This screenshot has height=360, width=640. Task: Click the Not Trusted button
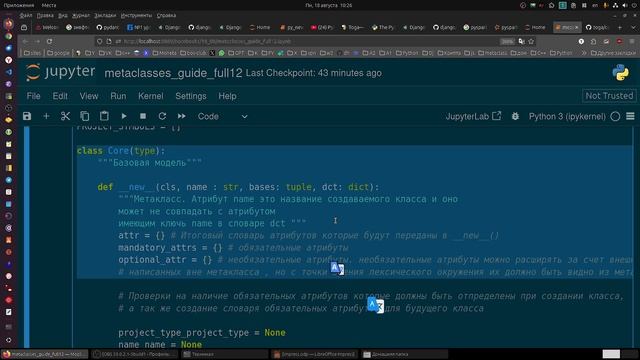[609, 96]
